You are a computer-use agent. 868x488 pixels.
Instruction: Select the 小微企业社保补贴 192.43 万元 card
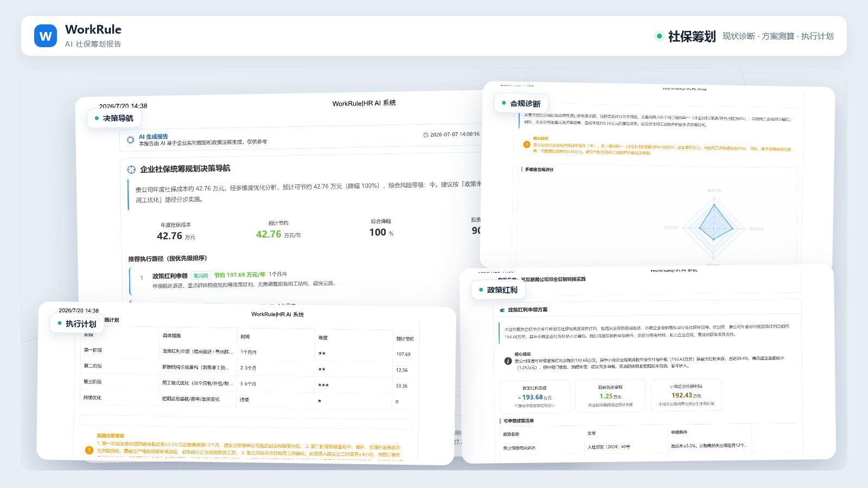686,395
